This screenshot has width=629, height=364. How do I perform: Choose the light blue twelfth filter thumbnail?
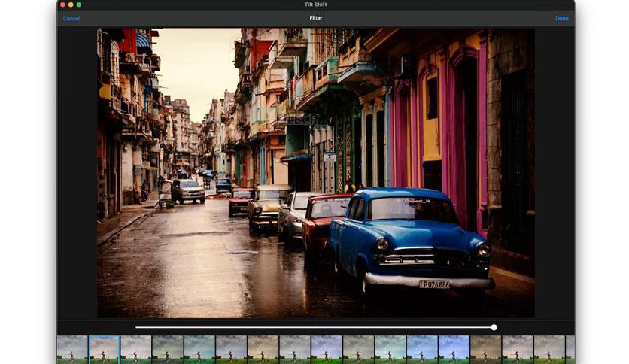[x=422, y=350]
